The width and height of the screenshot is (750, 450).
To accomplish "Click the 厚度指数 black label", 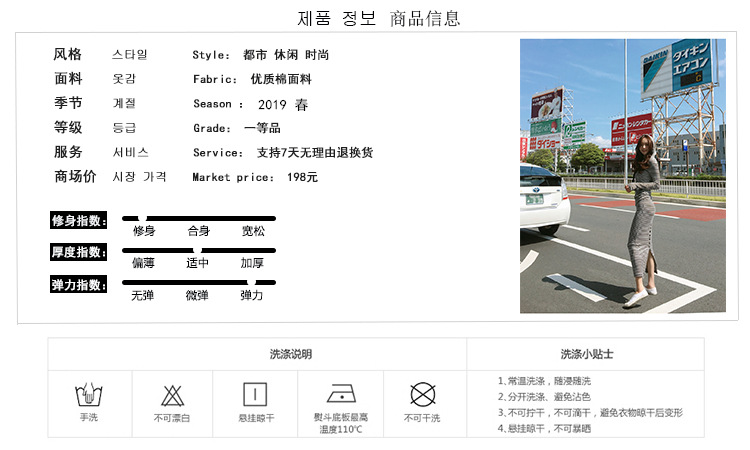I will (x=78, y=252).
